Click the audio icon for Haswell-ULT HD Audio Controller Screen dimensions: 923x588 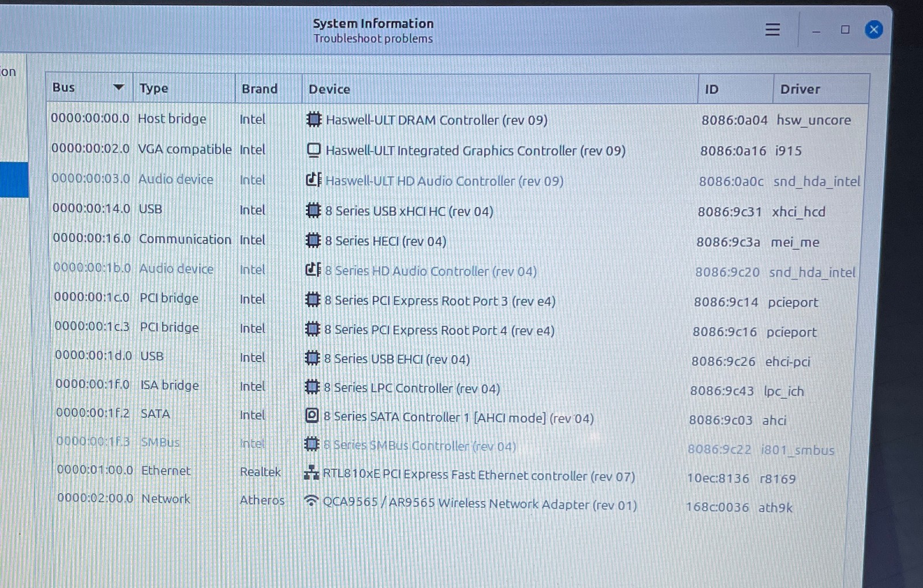tap(313, 180)
